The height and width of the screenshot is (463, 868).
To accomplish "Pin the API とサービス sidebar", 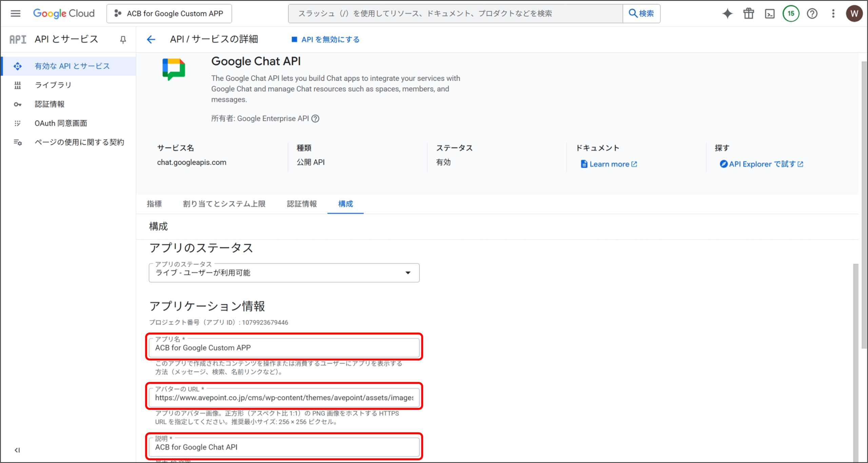I will tap(123, 40).
